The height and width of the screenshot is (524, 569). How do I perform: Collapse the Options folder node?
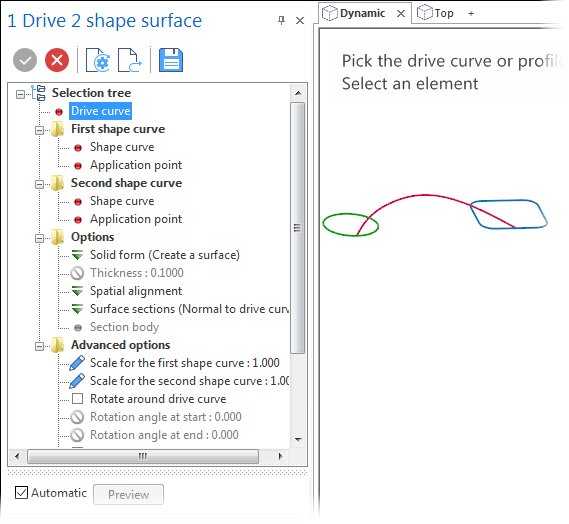tap(39, 238)
